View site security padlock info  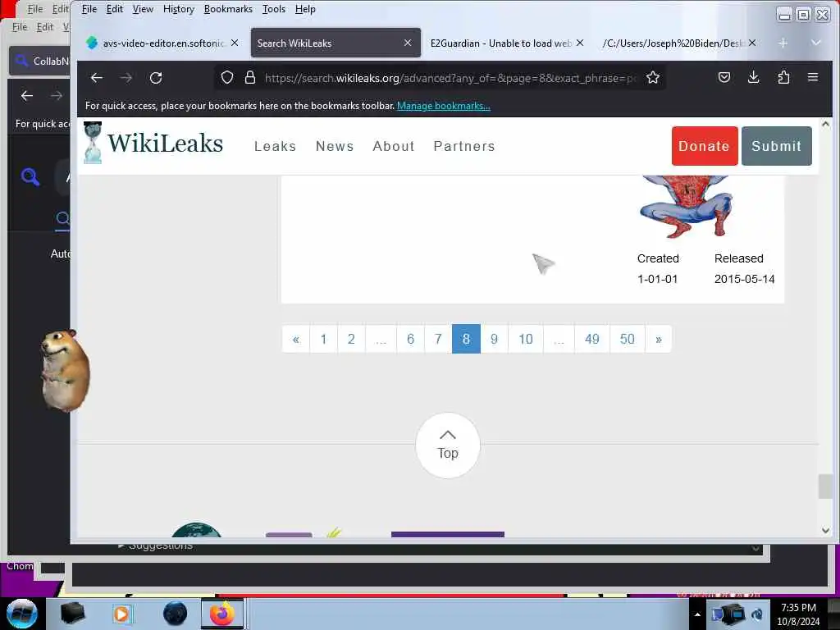pyautogui.click(x=249, y=78)
